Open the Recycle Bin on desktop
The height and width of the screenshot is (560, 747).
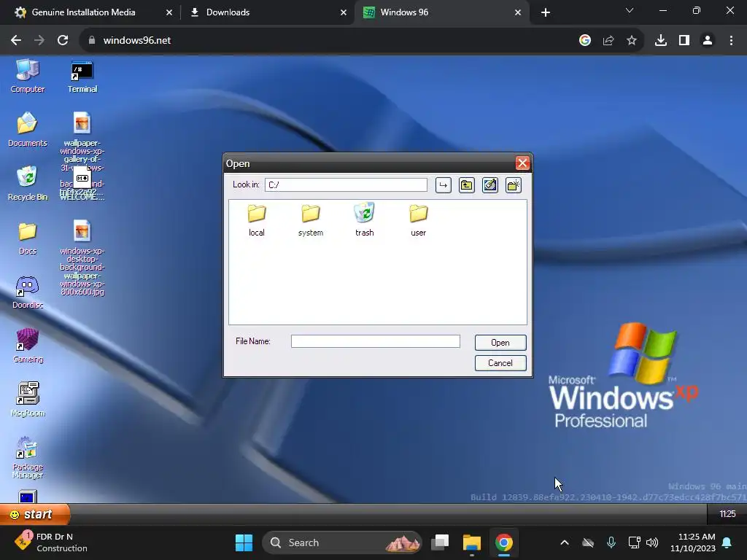(27, 184)
